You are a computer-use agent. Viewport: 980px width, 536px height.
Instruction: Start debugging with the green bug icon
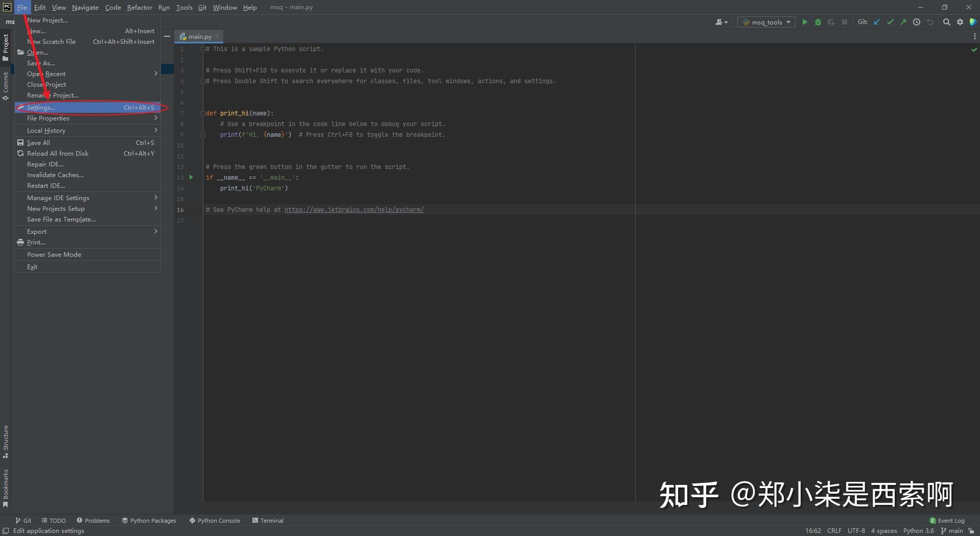[818, 22]
